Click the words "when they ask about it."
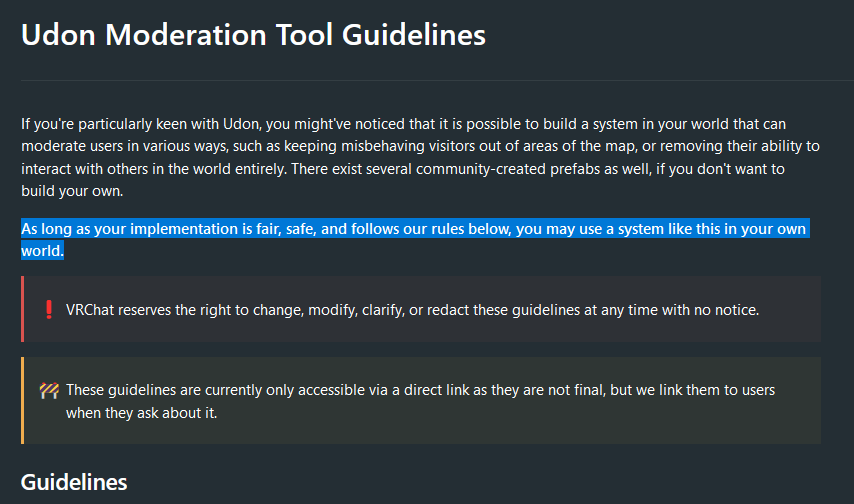Screen dimensions: 854x504 142,413
